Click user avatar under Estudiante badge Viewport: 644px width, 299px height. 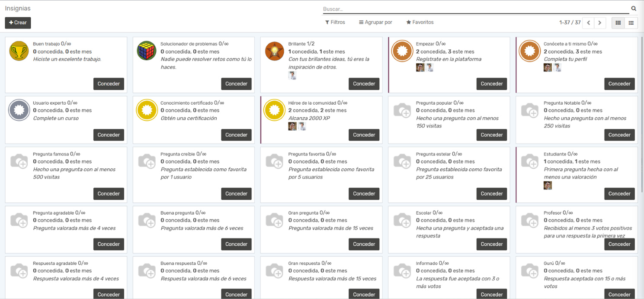(548, 186)
